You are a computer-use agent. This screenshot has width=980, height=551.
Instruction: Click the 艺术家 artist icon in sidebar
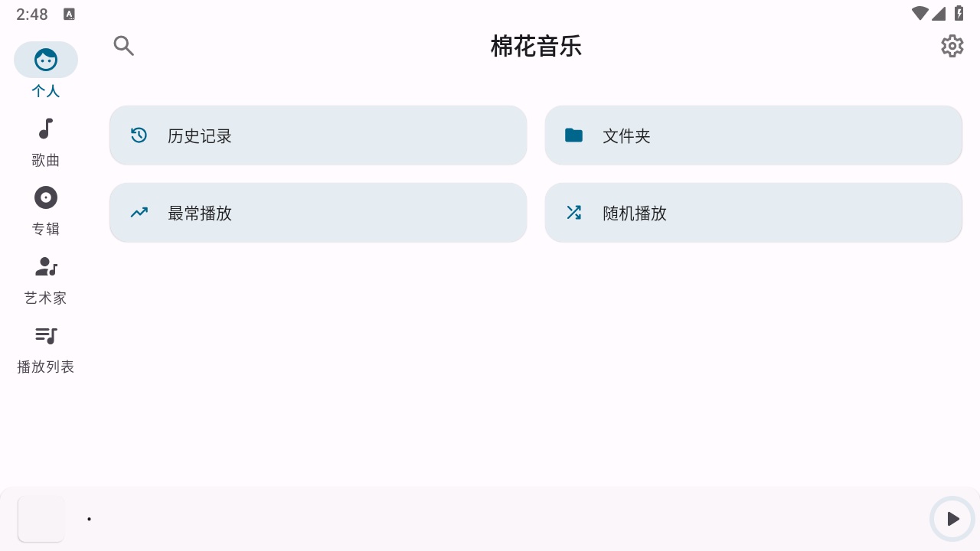click(46, 266)
